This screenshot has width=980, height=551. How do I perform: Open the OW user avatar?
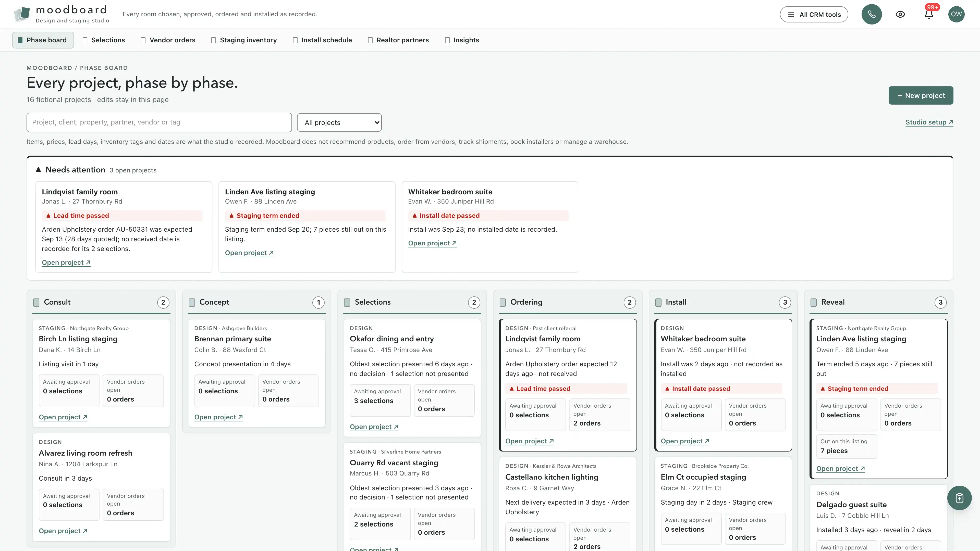click(x=956, y=15)
